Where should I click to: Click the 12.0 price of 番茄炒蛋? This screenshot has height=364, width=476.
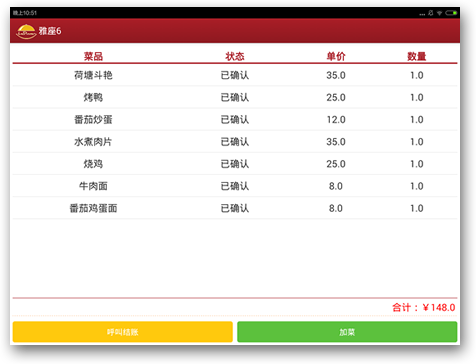(x=336, y=119)
